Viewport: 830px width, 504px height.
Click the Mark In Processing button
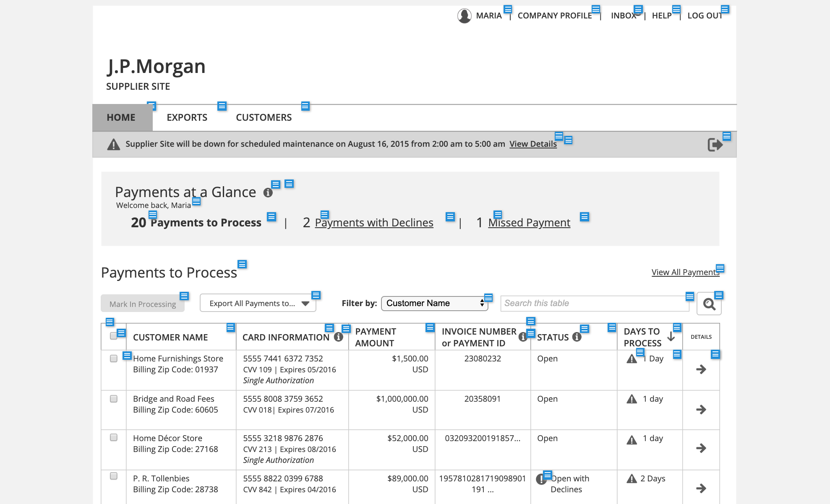pos(143,304)
